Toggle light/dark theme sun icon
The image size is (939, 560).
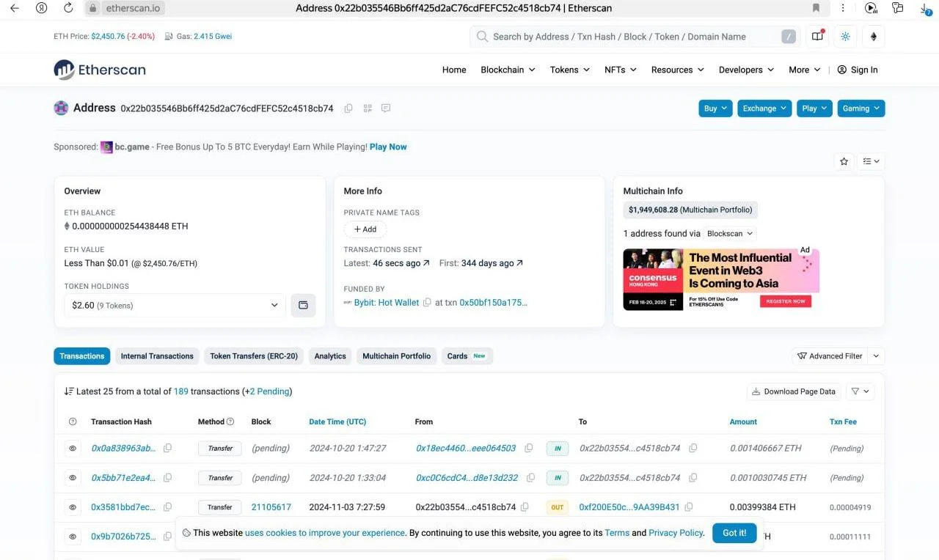(845, 37)
